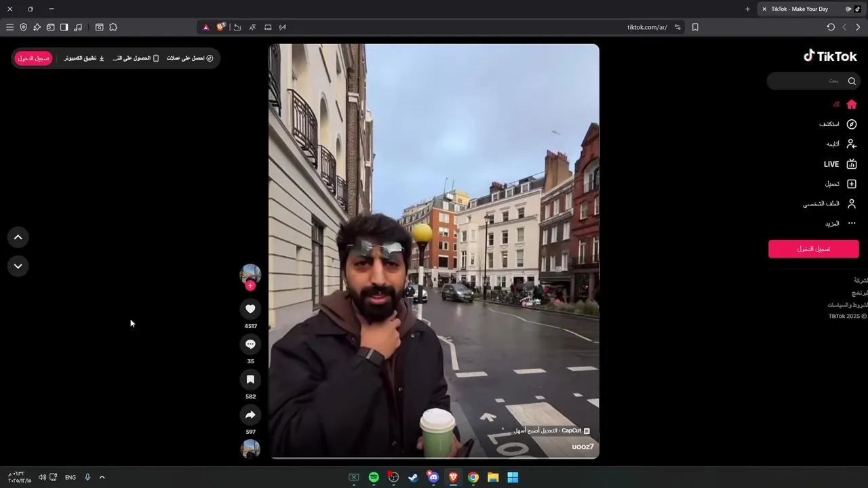Mute the TikTok tab audio icon
868x488 pixels.
click(x=848, y=9)
